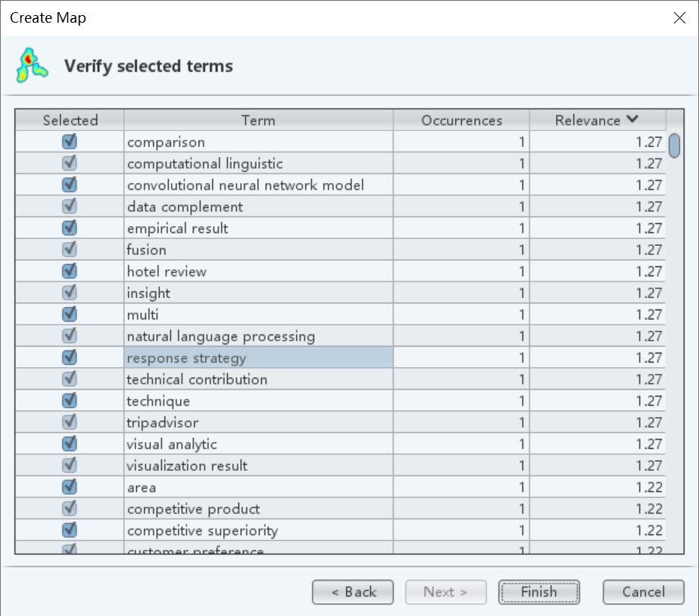The height and width of the screenshot is (616, 699).
Task: Click the VOSviewer heatmap logo icon
Action: click(31, 66)
